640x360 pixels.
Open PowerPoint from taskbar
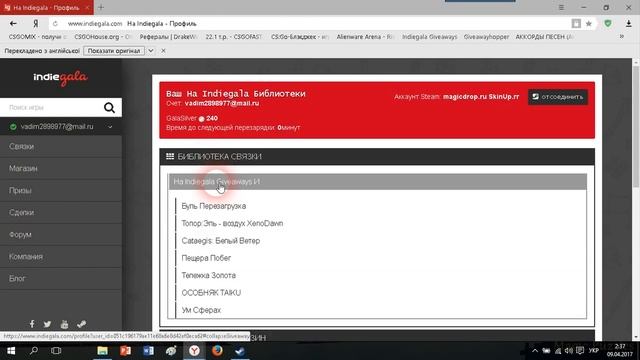pos(125,351)
